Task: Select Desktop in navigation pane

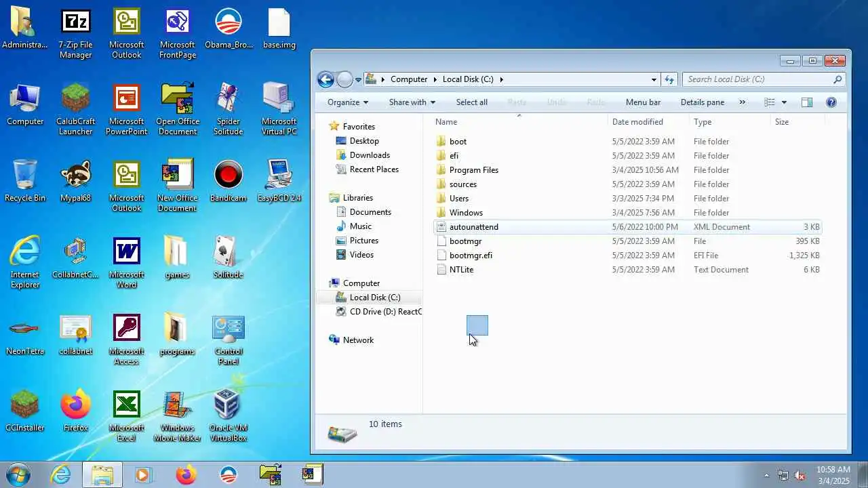Action: (364, 141)
